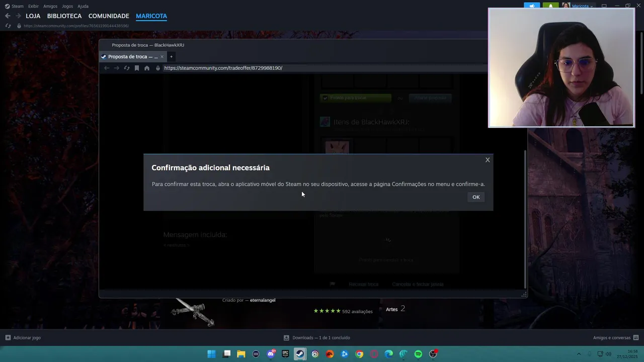This screenshot has height=362, width=644.
Task: Go to the BIBLIOTECA section
Action: [x=64, y=16]
